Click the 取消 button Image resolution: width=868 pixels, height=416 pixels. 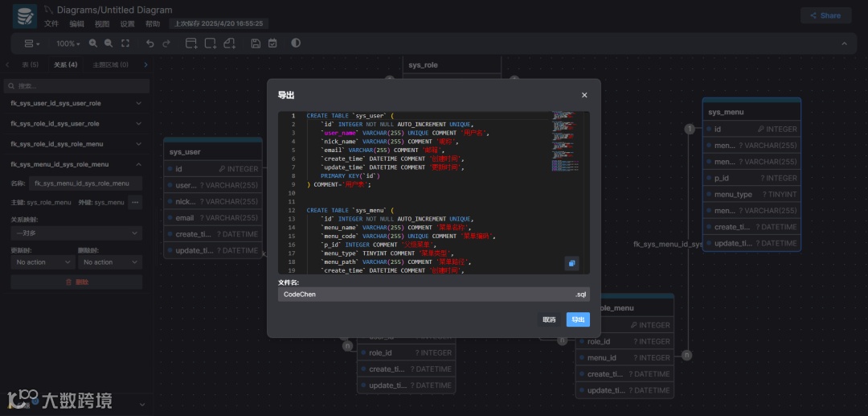click(549, 319)
